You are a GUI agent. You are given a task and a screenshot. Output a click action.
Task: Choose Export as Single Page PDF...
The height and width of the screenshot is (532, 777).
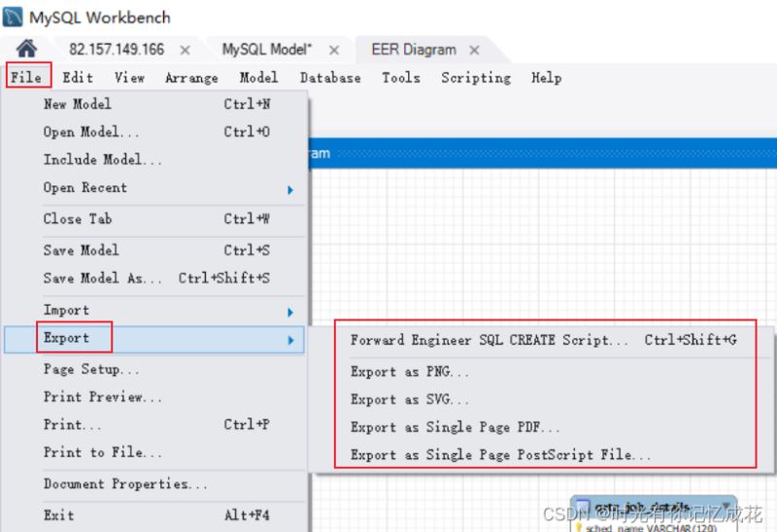click(x=543, y=427)
